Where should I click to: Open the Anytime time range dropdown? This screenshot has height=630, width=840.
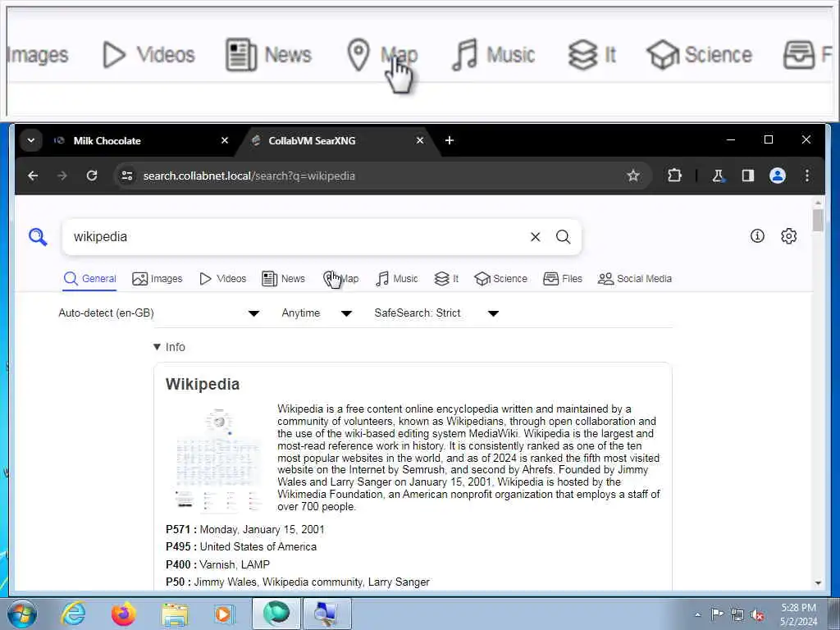tap(317, 313)
